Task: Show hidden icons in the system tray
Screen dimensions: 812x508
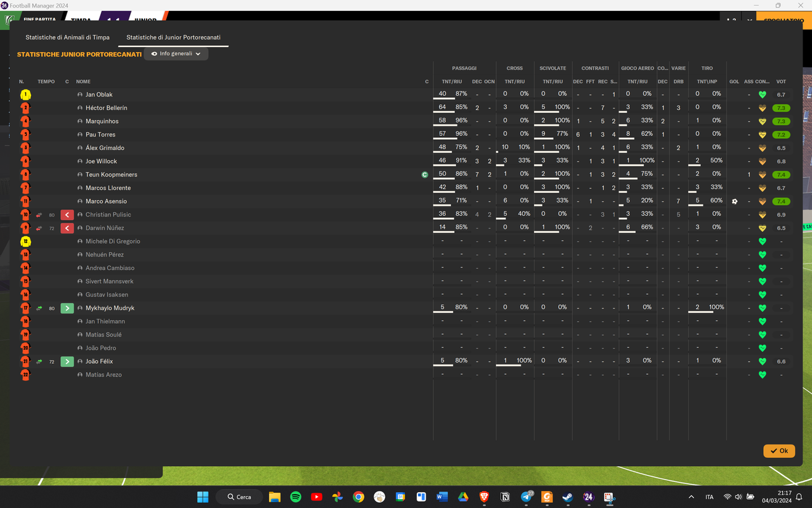Action: pyautogui.click(x=691, y=497)
